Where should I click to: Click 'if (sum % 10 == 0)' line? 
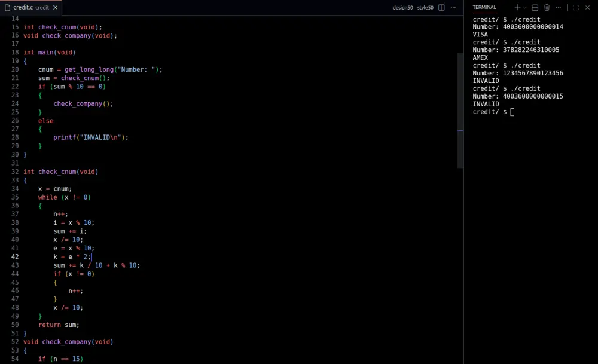coord(72,87)
